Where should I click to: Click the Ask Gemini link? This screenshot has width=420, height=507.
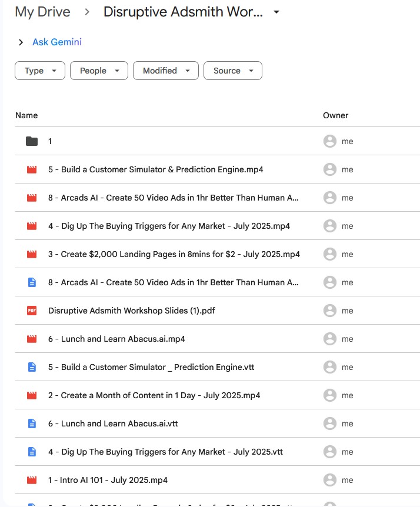[57, 42]
